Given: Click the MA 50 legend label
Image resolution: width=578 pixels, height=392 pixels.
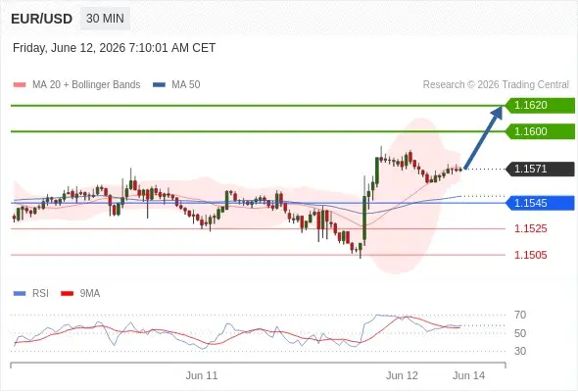Looking at the screenshot, I should (186, 85).
